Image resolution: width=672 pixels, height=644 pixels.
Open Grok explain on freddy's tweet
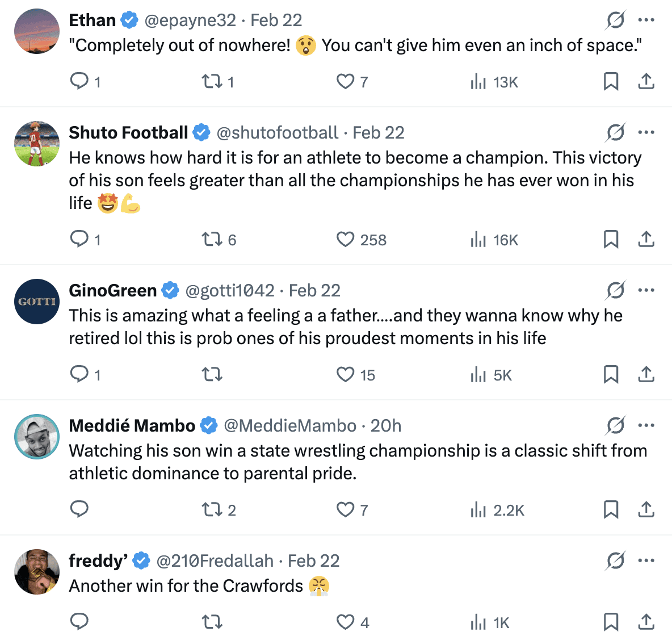point(615,561)
